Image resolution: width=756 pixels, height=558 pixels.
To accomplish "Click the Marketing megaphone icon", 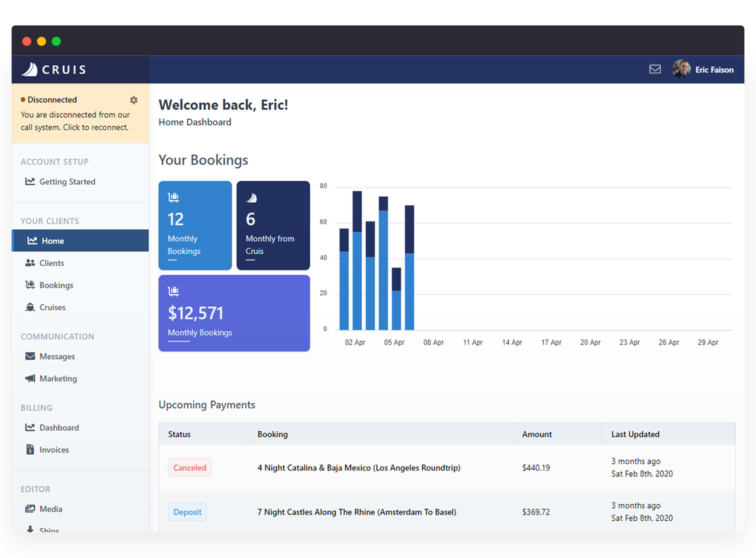I will (x=30, y=378).
